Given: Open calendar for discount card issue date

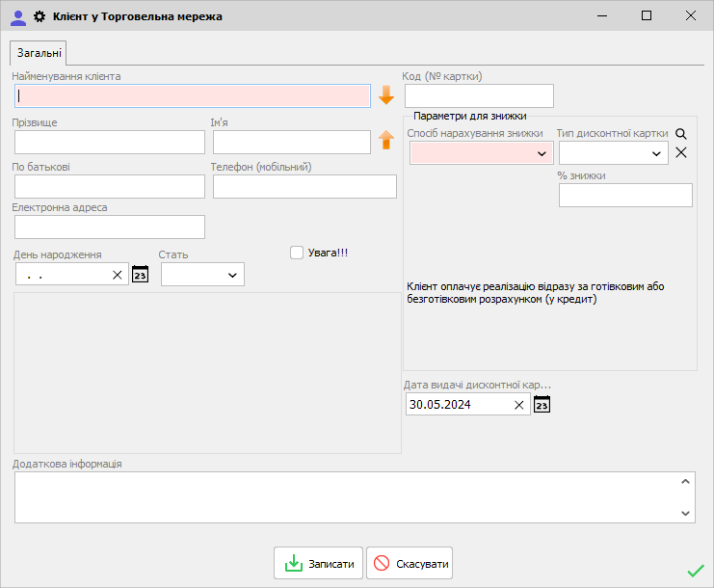Looking at the screenshot, I should pyautogui.click(x=542, y=405).
